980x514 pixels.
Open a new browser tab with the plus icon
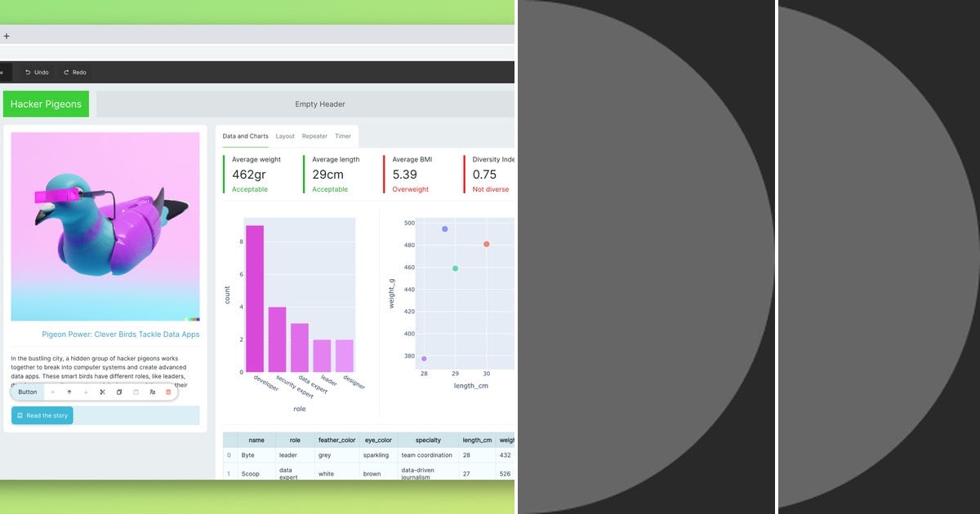(x=7, y=36)
